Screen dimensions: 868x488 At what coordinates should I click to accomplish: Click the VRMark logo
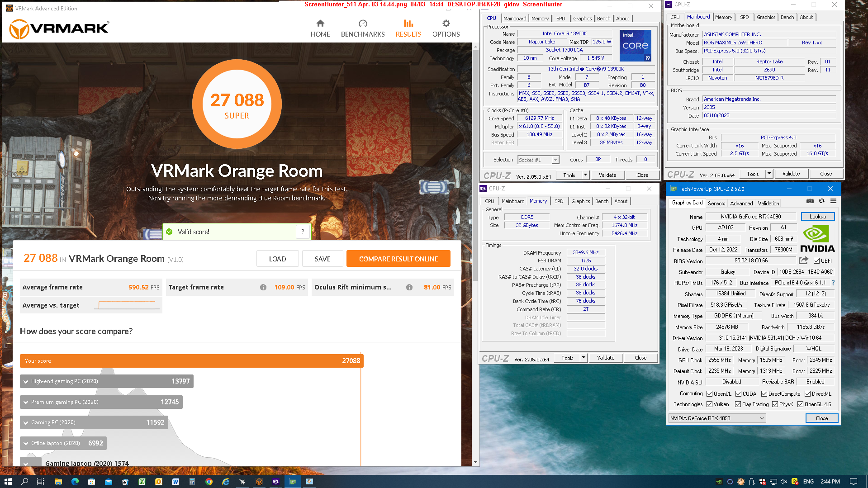pyautogui.click(x=59, y=29)
